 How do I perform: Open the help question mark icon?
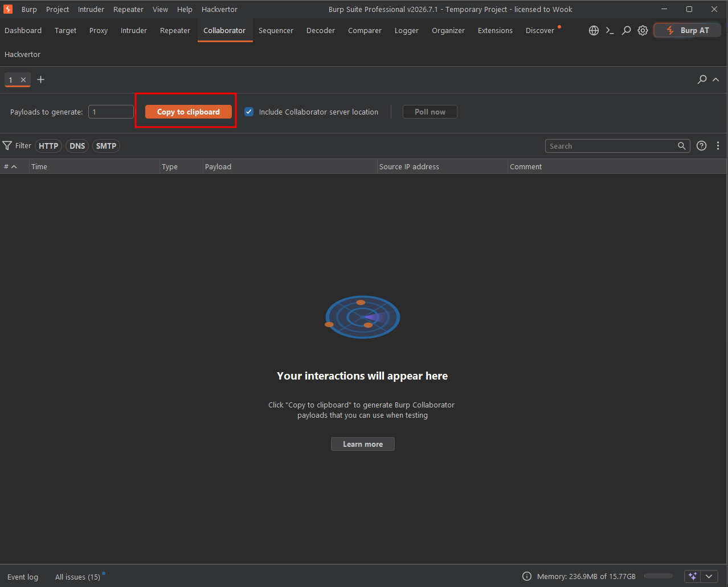702,146
